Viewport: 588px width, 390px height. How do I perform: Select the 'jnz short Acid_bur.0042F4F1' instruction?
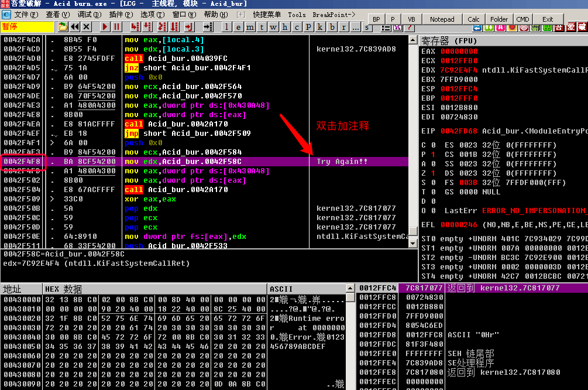point(187,68)
